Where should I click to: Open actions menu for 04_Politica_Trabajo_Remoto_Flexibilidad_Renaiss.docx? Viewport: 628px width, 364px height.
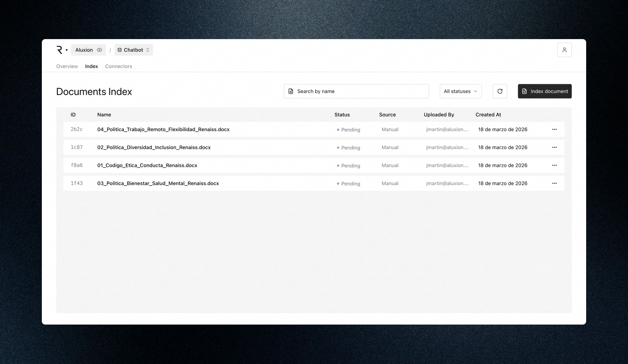click(x=554, y=129)
